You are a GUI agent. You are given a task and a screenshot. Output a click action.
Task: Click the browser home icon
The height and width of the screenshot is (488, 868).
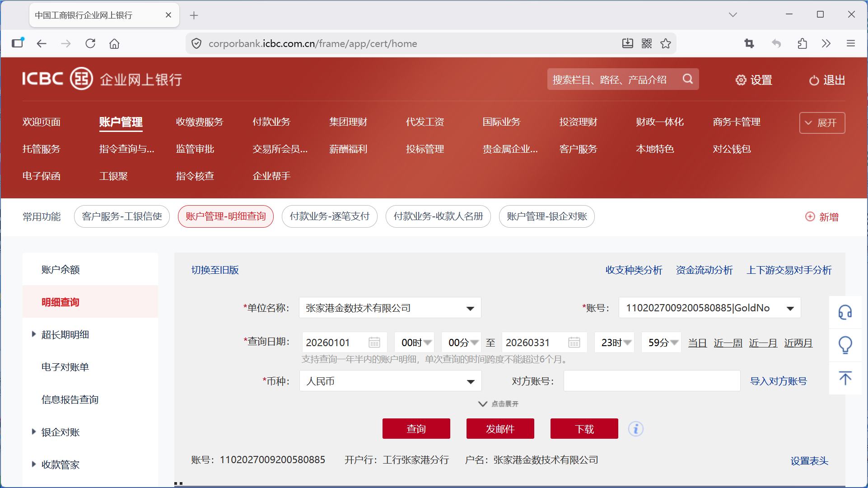(114, 43)
